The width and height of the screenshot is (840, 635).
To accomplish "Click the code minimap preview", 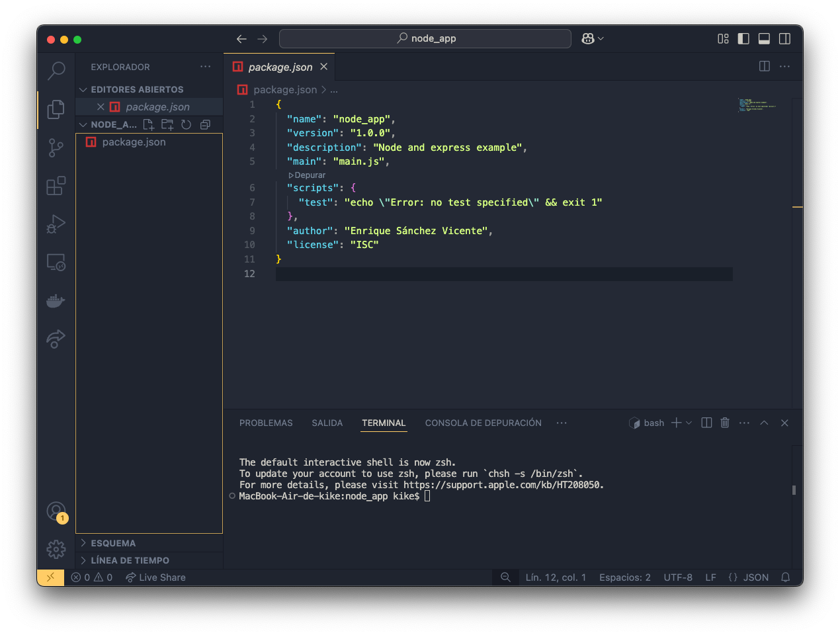I will pos(757,105).
